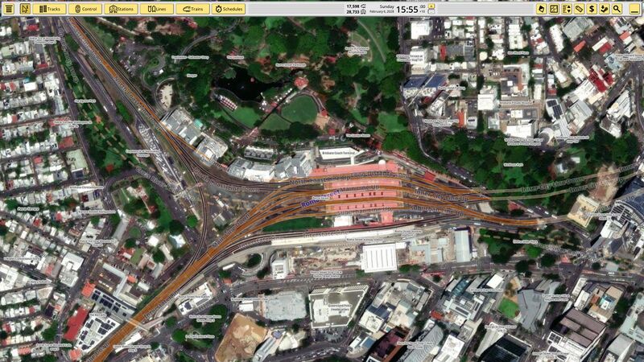
Task: Open the Tracks editor
Action: click(50, 9)
